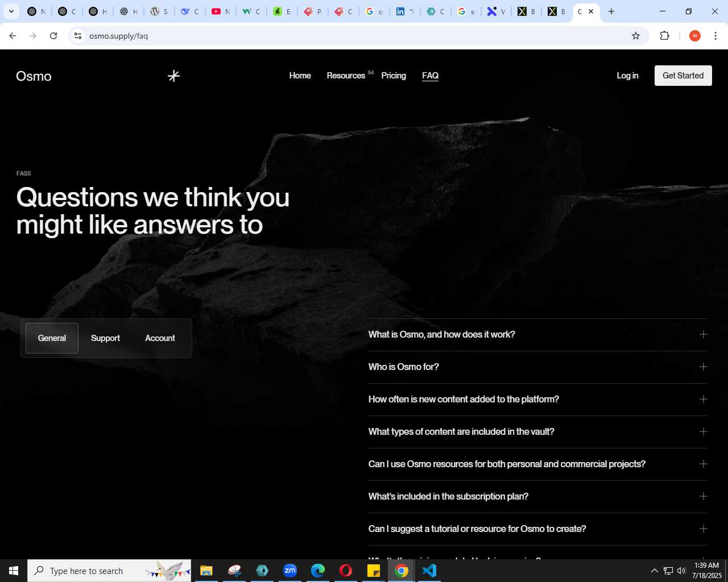Open the Zoom app from the taskbar

(290, 571)
